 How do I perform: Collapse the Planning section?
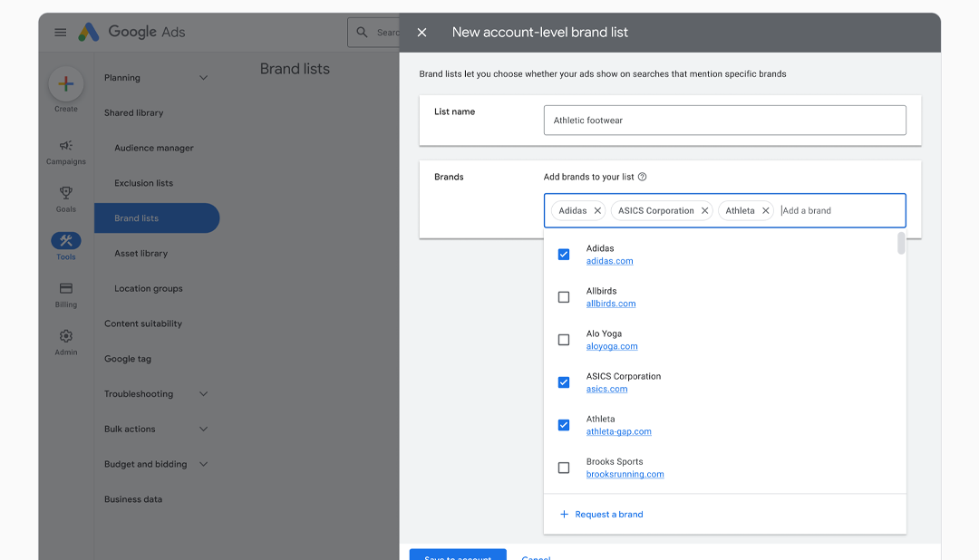[x=203, y=77]
